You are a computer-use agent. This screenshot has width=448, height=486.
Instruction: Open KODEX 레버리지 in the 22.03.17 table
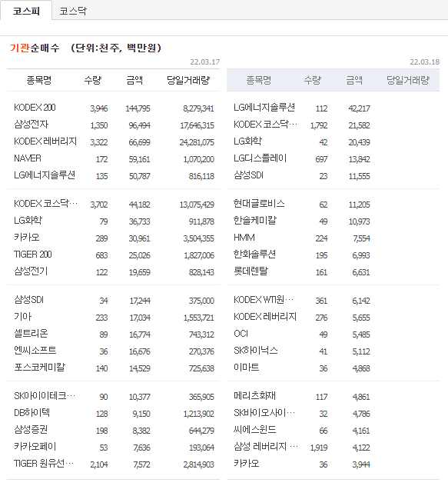45,141
